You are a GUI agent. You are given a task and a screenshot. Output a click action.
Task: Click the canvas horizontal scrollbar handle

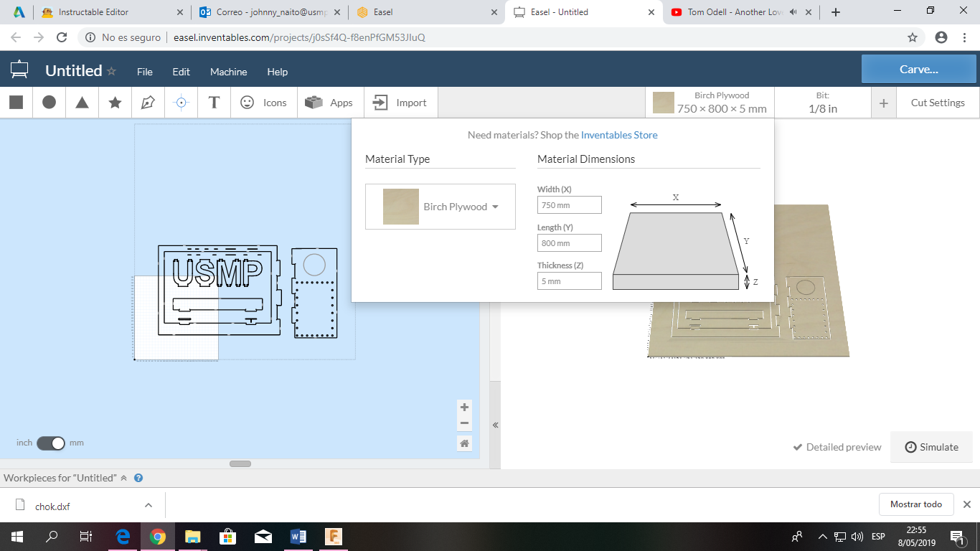pos(240,463)
